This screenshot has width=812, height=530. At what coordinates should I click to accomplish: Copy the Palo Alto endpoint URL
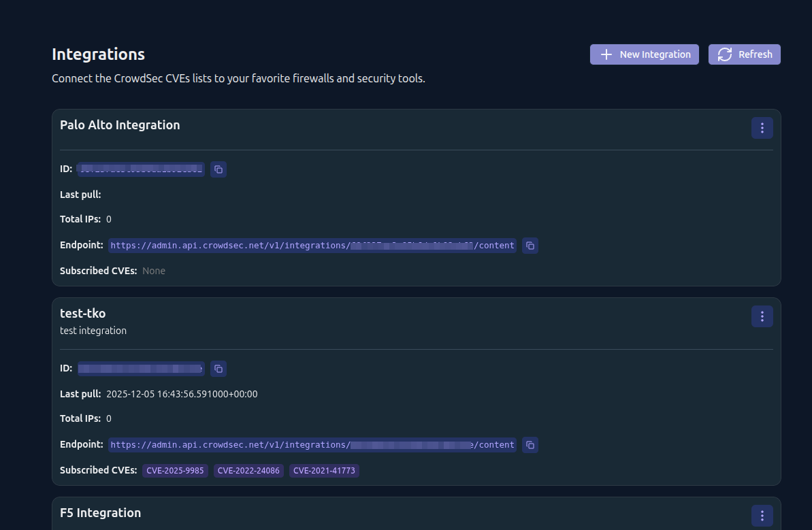pos(530,245)
